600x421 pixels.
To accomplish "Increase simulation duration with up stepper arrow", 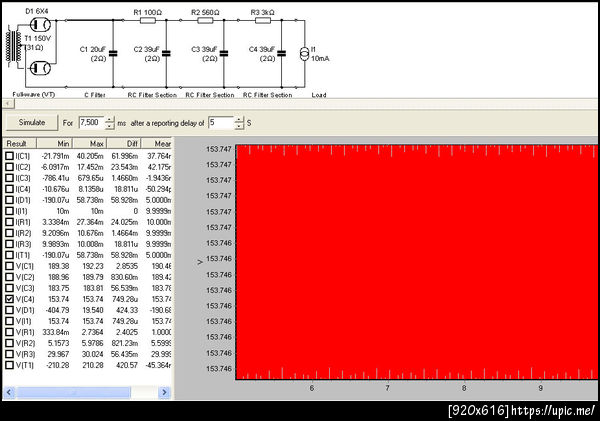I will click(110, 119).
